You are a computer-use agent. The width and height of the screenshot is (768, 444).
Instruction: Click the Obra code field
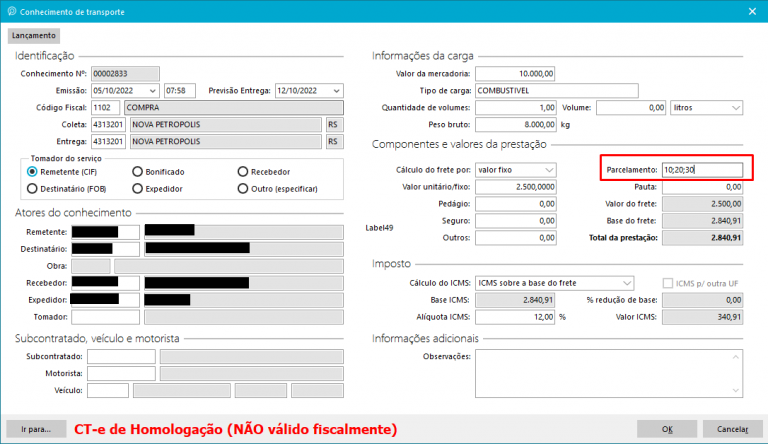click(91, 266)
